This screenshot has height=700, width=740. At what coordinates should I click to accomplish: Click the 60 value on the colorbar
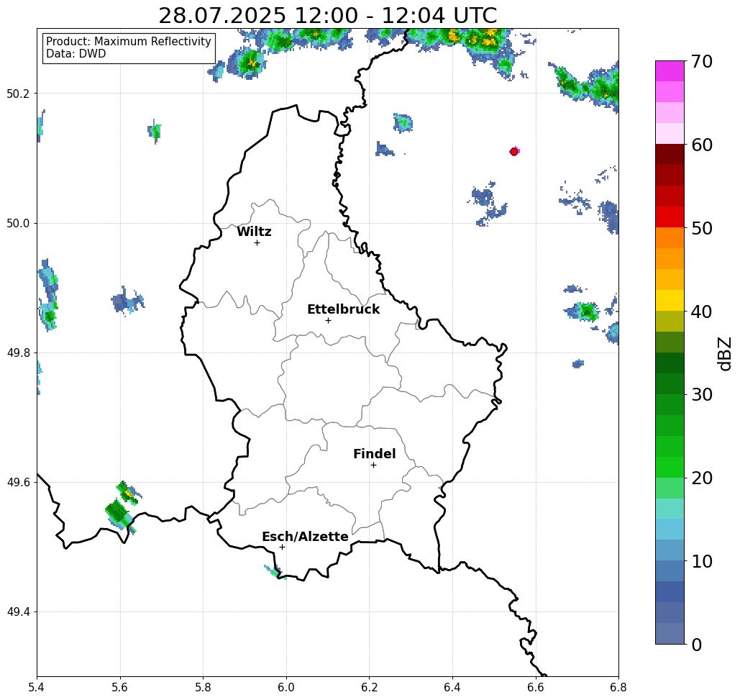(702, 145)
